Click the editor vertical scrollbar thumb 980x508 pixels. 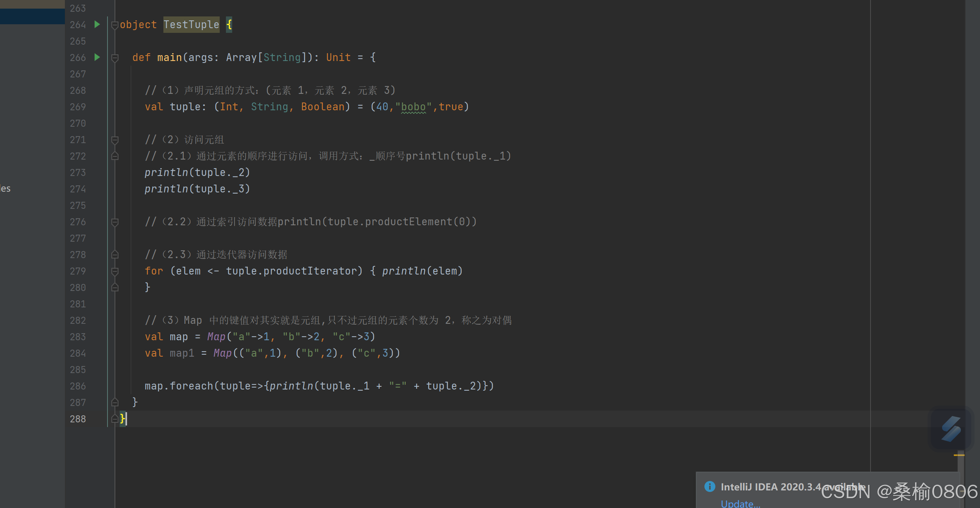coord(960,465)
